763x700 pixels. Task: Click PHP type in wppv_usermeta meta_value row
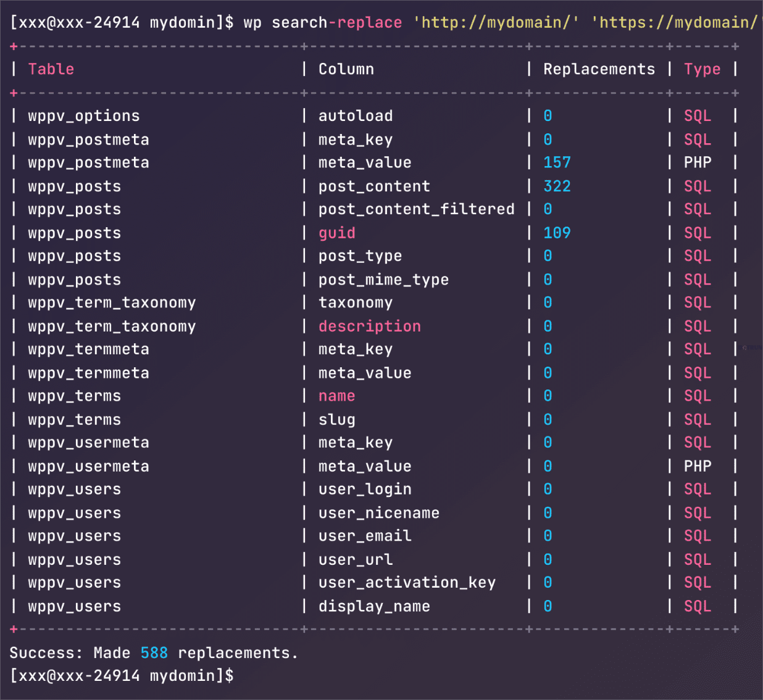tap(698, 466)
